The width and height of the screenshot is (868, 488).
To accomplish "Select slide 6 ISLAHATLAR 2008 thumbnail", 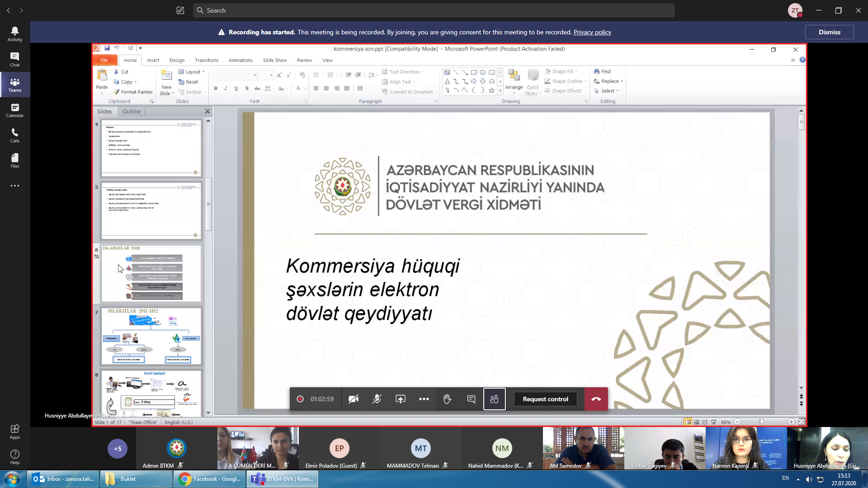I will pos(151,273).
